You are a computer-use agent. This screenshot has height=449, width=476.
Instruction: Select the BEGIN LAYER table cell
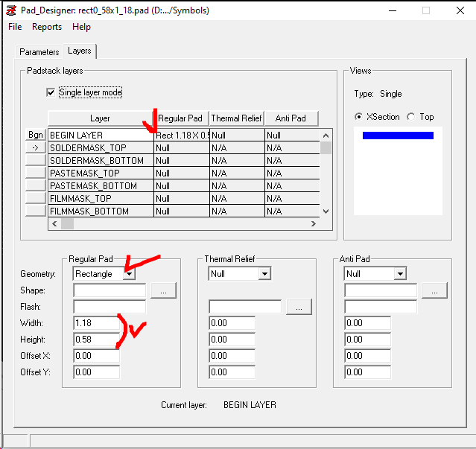pos(101,136)
